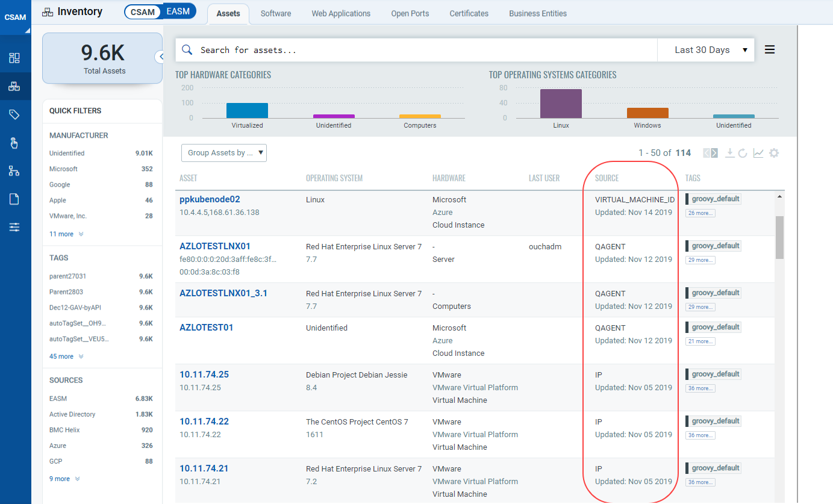Select the Assets tab
833x504 pixels.
pos(228,13)
